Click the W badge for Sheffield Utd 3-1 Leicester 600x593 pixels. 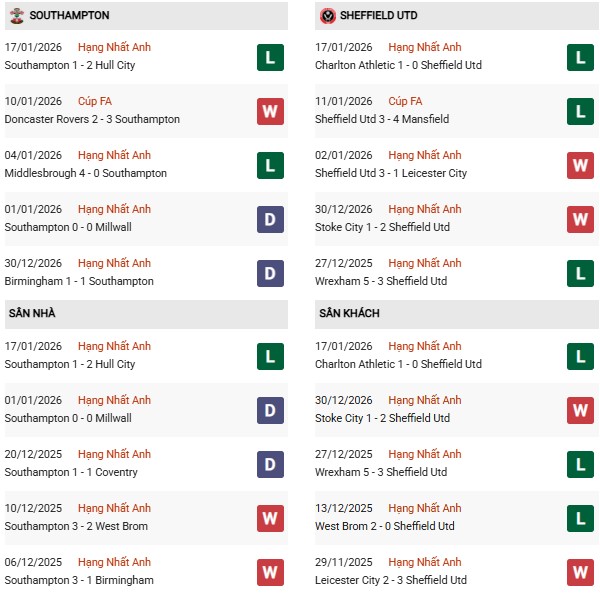click(x=580, y=165)
